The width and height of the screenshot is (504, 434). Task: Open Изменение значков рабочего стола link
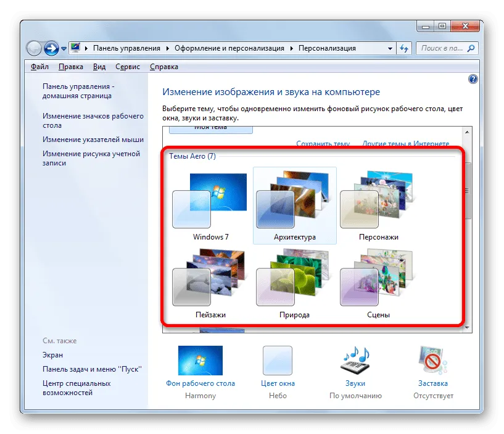(x=93, y=120)
